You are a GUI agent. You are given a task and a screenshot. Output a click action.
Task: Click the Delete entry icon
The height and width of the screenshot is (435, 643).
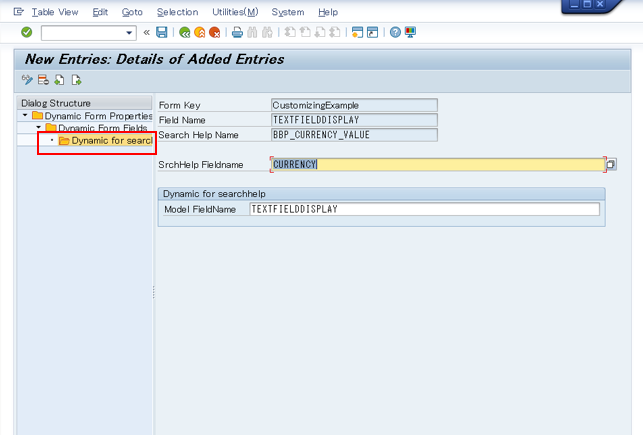[x=43, y=80]
